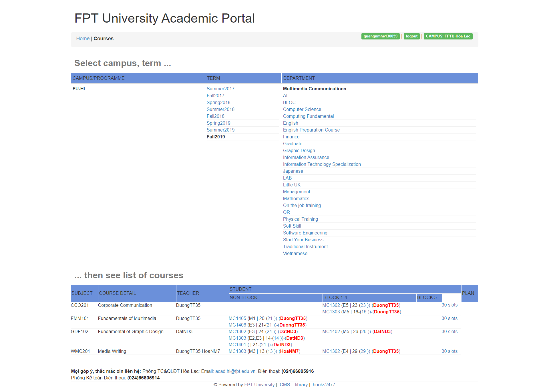Select the Spring2019 term
Viewport: 549px width, 392px height.
tap(218, 123)
